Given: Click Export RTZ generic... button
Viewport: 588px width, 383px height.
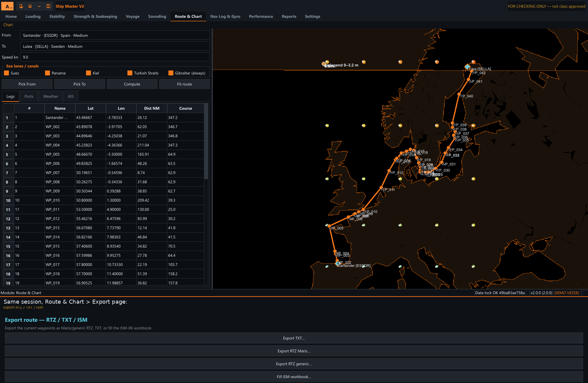Looking at the screenshot, I should pyautogui.click(x=294, y=364).
